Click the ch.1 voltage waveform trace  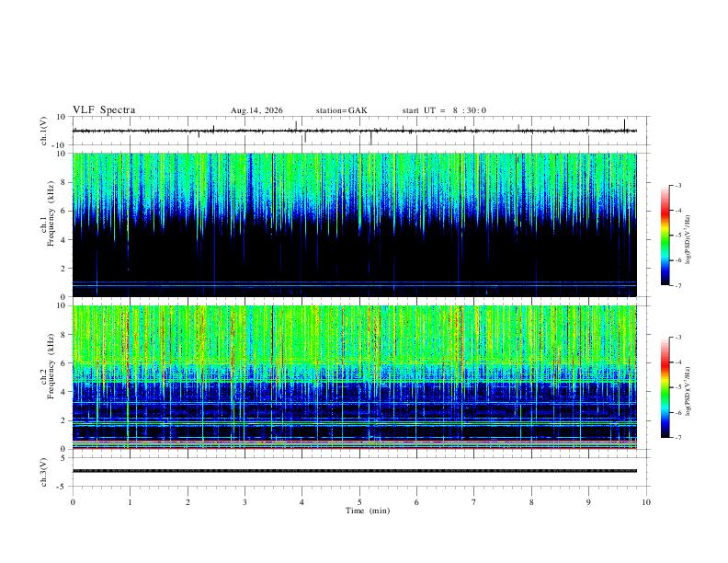(355, 131)
